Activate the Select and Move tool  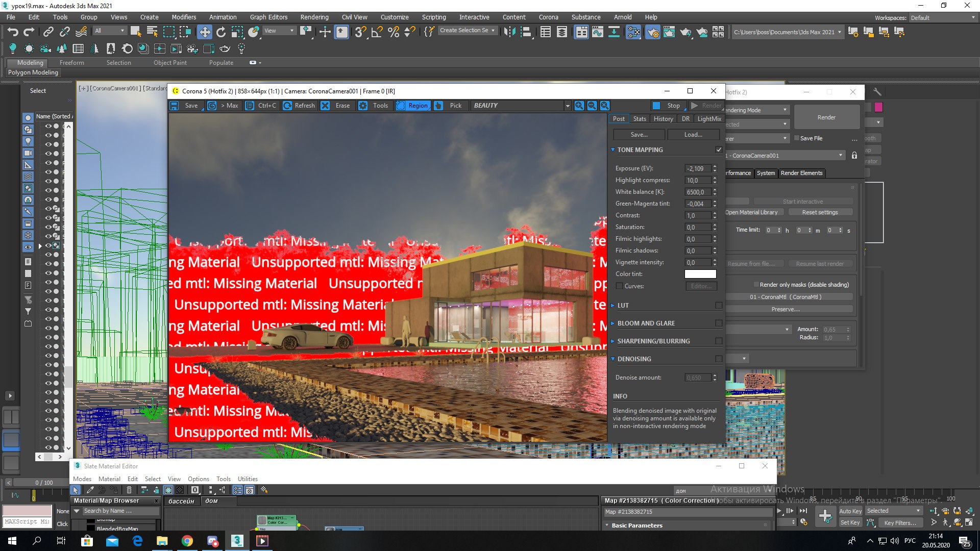[x=205, y=32]
